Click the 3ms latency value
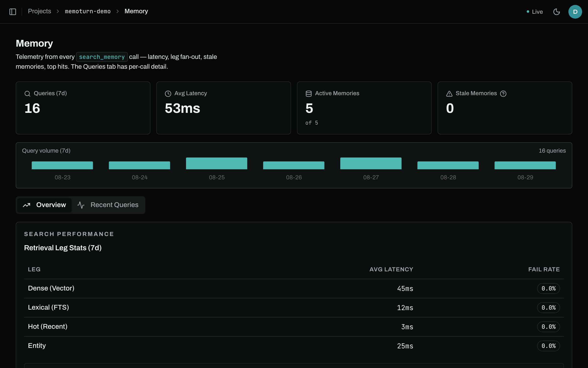 [x=407, y=327]
